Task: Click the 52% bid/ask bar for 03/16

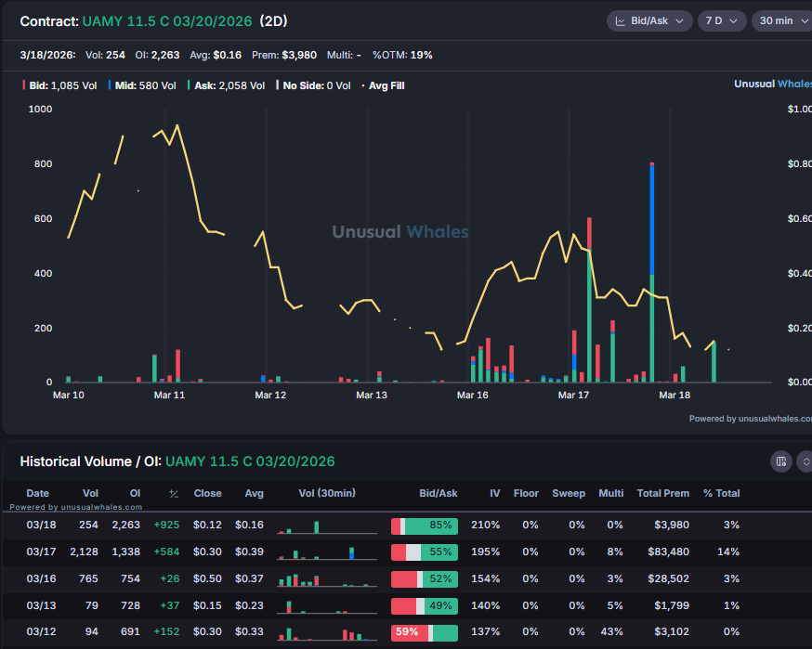Action: [425, 579]
